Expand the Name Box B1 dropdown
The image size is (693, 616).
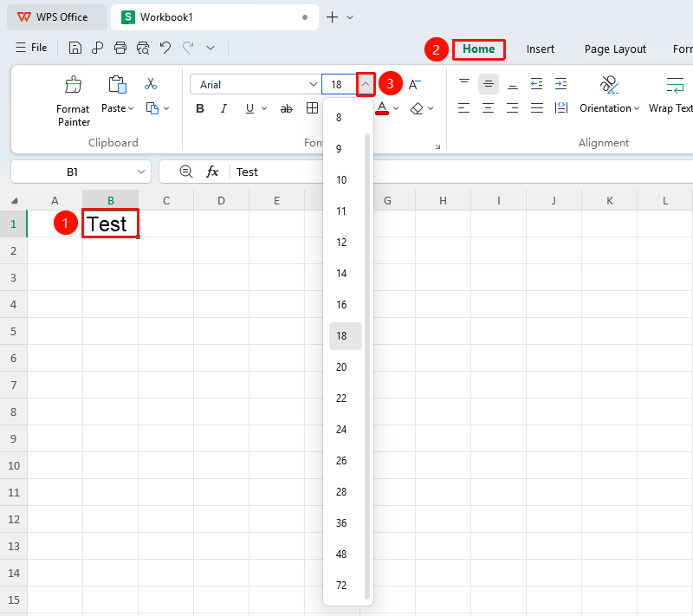coord(141,172)
